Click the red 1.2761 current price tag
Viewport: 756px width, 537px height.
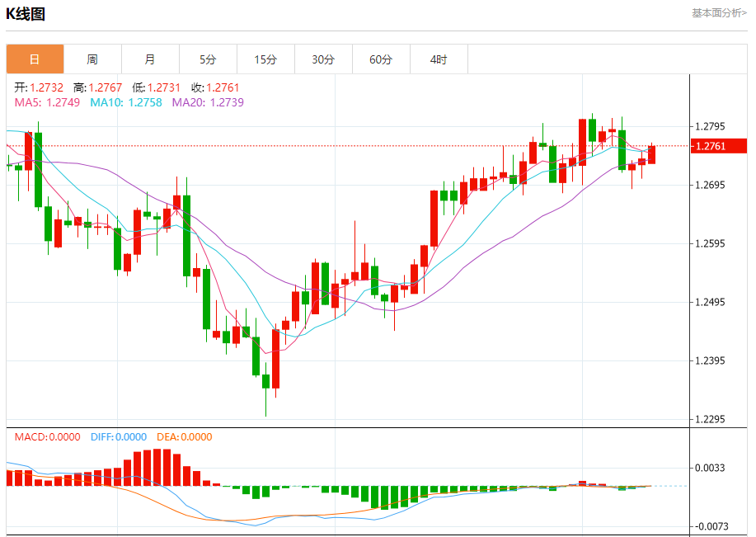(x=718, y=146)
